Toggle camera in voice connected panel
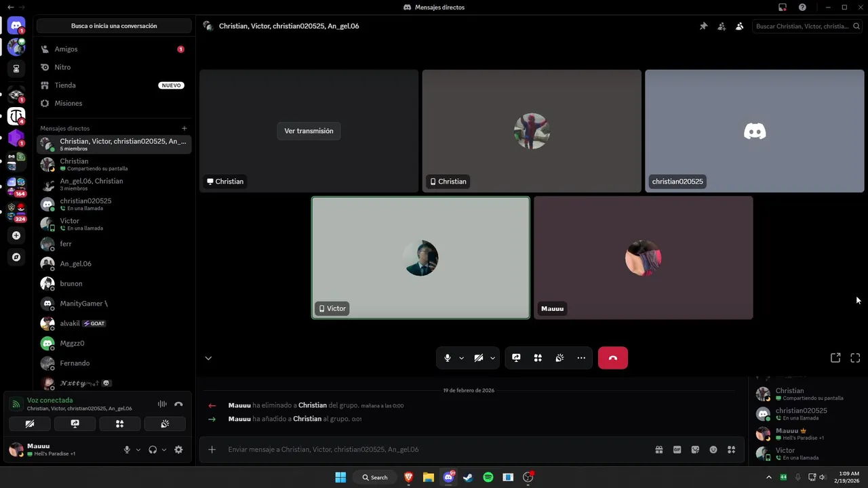This screenshot has height=488, width=868. [30, 424]
